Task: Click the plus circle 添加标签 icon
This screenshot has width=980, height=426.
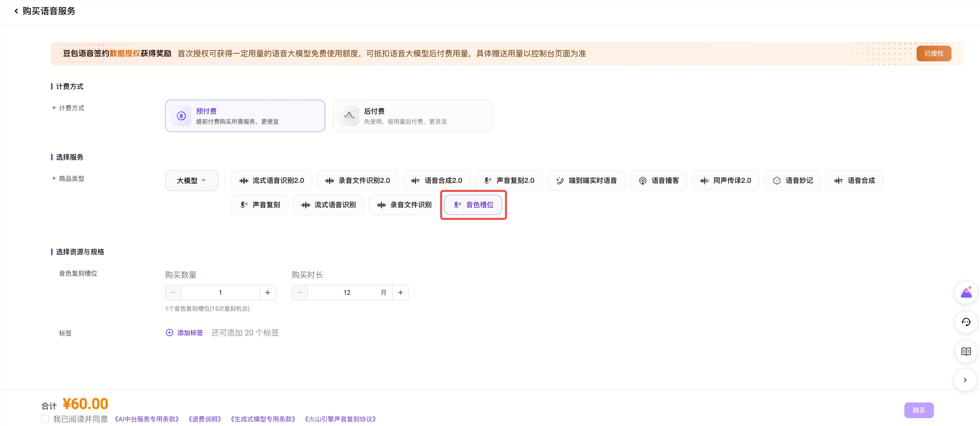Action: pos(169,333)
